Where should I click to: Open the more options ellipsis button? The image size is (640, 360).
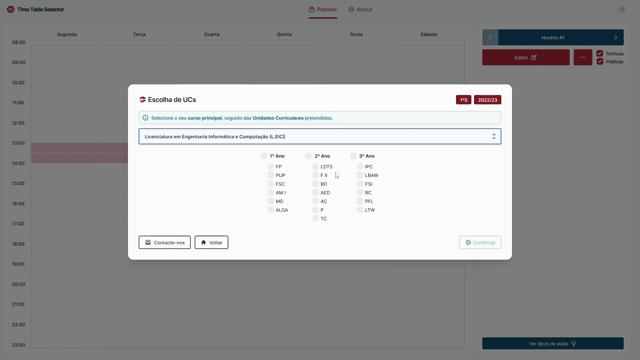tap(582, 57)
